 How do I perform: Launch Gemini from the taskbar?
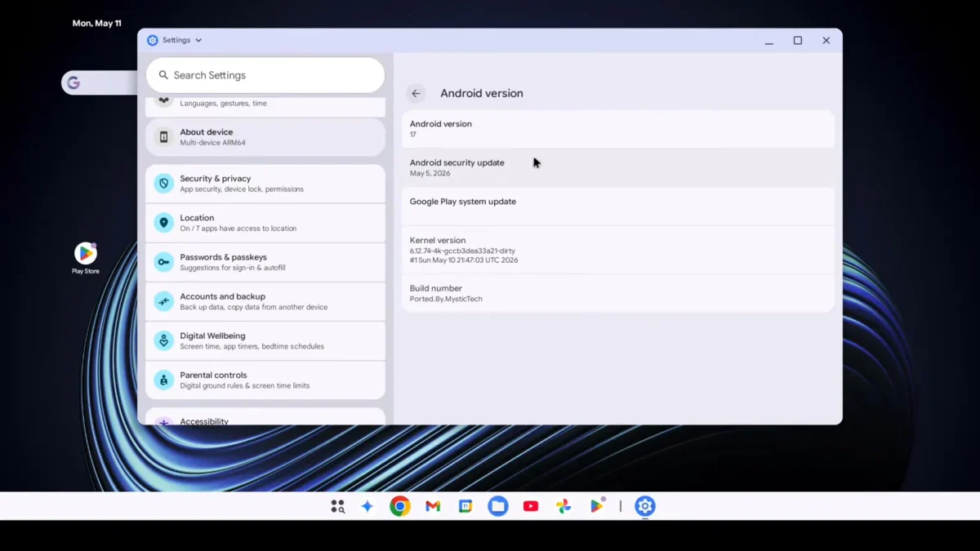pyautogui.click(x=367, y=506)
